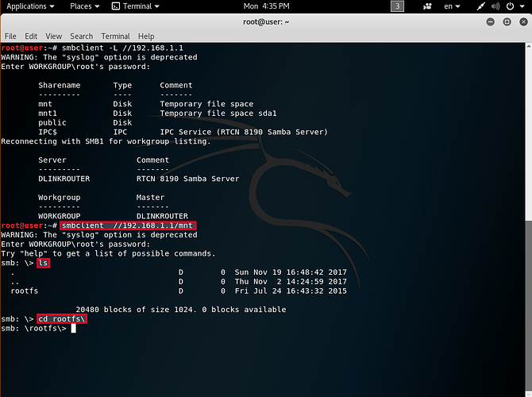
Task: Open the Terminal app menu in top panel
Action: pyautogui.click(x=137, y=6)
